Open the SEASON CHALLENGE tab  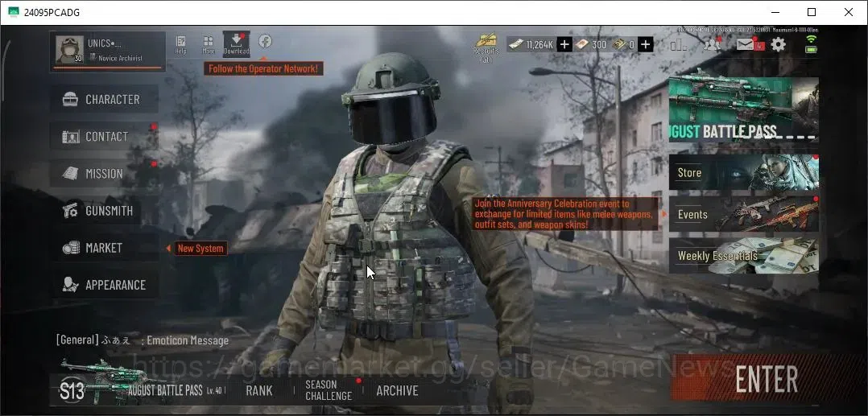click(329, 390)
